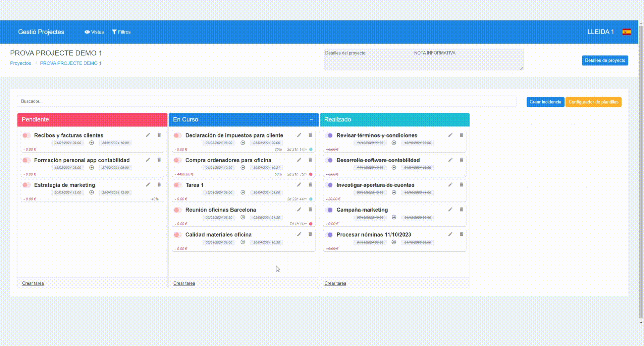Image resolution: width=644 pixels, height=346 pixels.
Task: Edit the Recibos y facturas clientes task
Action: click(148, 135)
